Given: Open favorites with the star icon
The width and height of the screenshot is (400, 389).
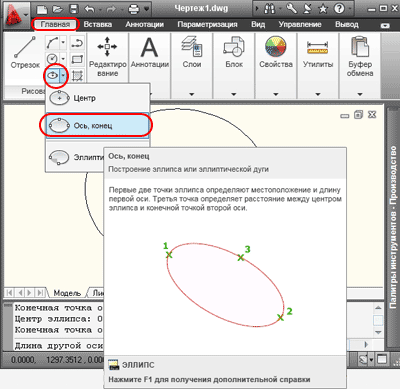Looking at the screenshot, I should coord(323,9).
